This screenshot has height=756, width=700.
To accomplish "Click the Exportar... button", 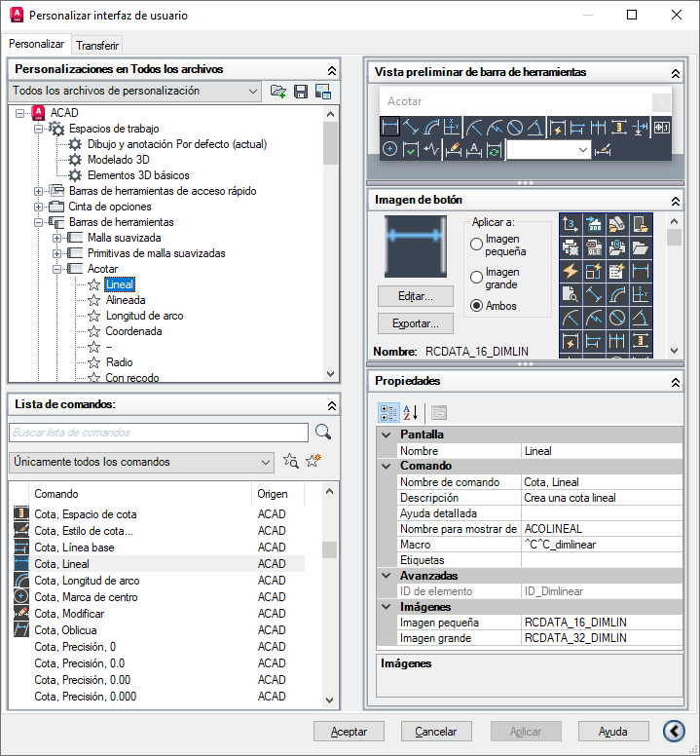I will click(416, 323).
